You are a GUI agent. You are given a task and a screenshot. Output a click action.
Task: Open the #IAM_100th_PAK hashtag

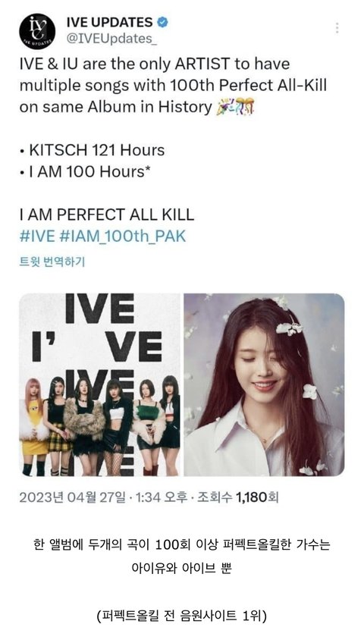[123, 237]
